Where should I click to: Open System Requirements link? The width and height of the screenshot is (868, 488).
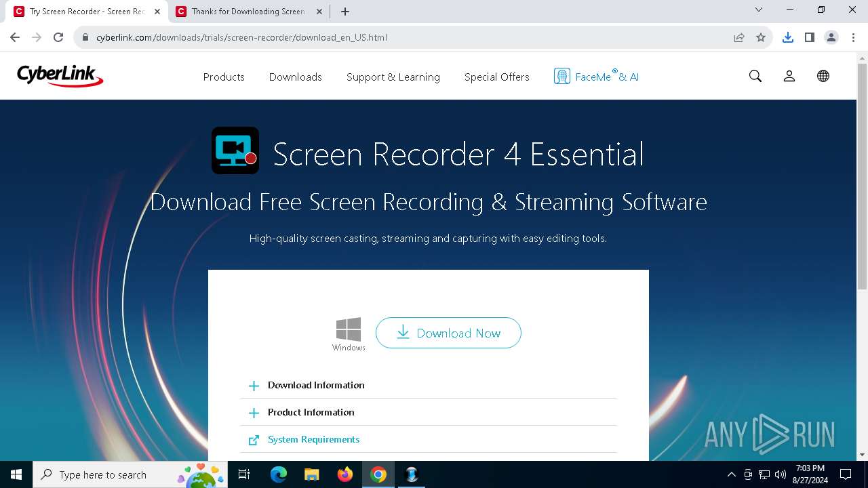point(313,439)
